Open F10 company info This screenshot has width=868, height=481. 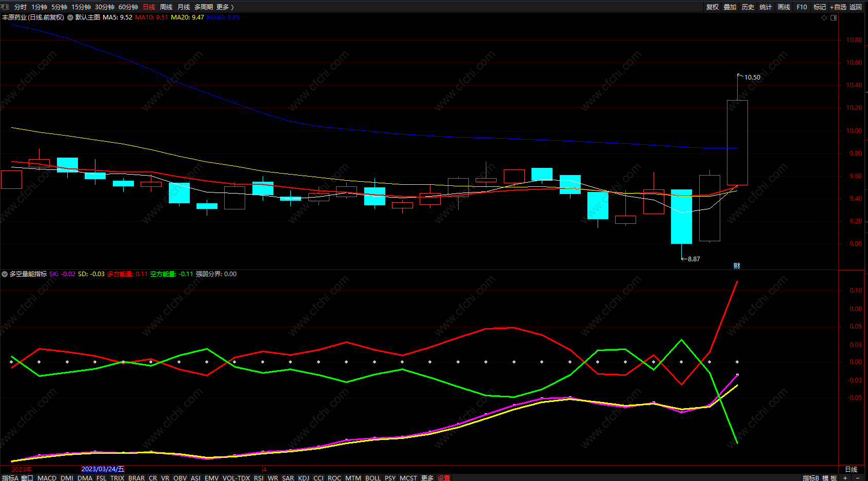tap(802, 7)
